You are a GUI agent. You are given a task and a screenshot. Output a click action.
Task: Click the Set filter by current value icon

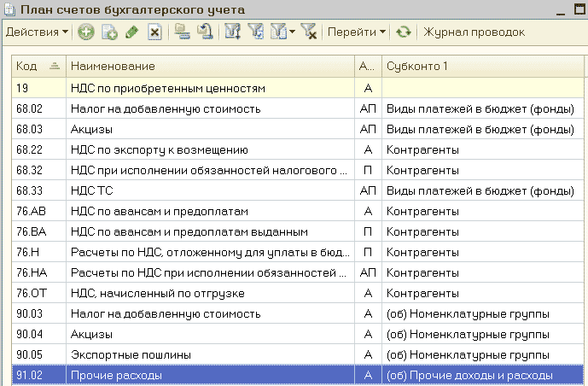(x=256, y=32)
